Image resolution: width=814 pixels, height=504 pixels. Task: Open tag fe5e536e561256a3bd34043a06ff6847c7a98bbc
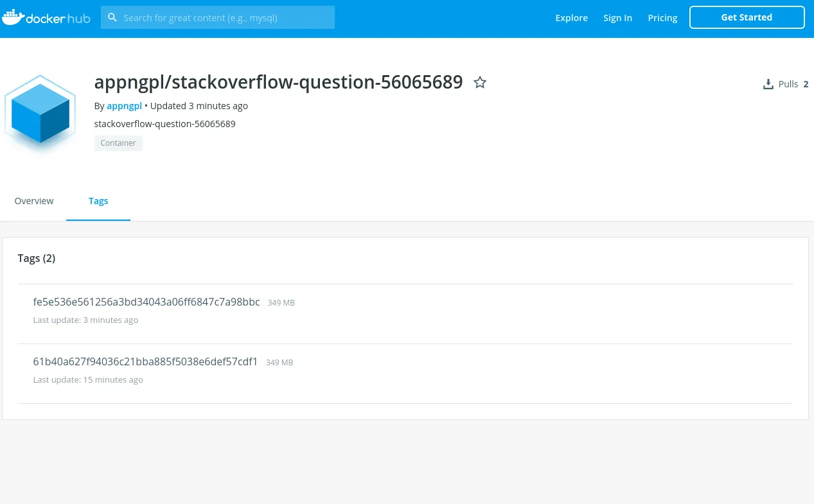click(146, 302)
